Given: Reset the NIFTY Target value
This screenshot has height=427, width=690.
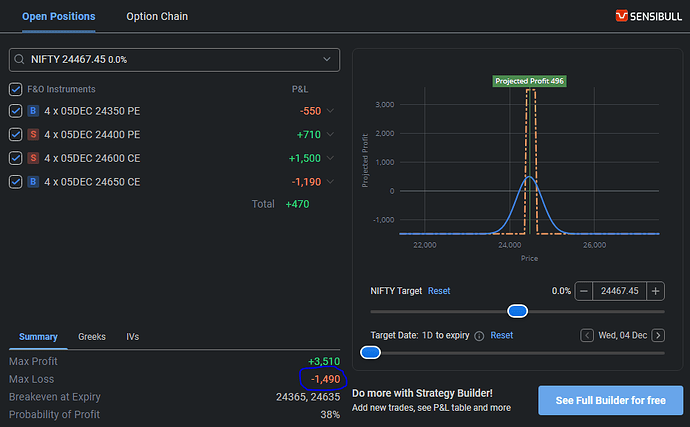Looking at the screenshot, I should coord(439,291).
